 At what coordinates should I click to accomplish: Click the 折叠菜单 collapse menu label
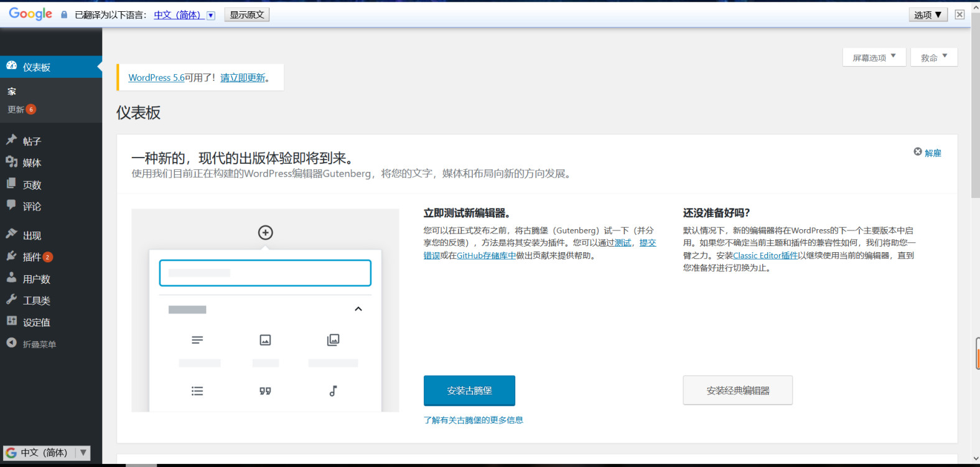39,344
